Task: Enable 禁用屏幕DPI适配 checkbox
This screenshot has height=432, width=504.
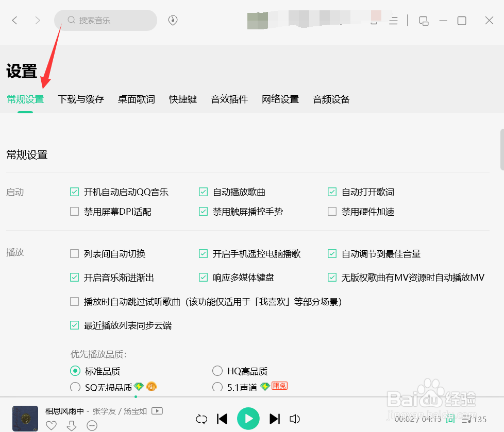Action: point(75,211)
